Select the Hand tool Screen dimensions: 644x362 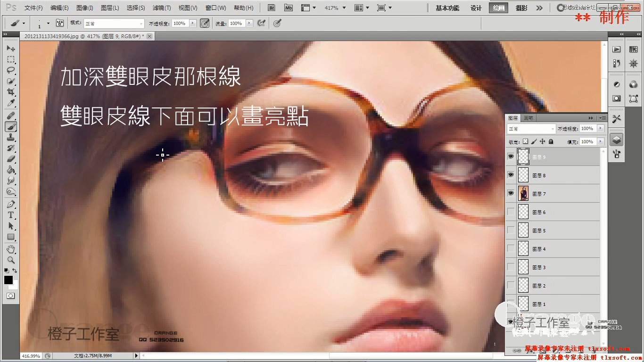click(10, 249)
